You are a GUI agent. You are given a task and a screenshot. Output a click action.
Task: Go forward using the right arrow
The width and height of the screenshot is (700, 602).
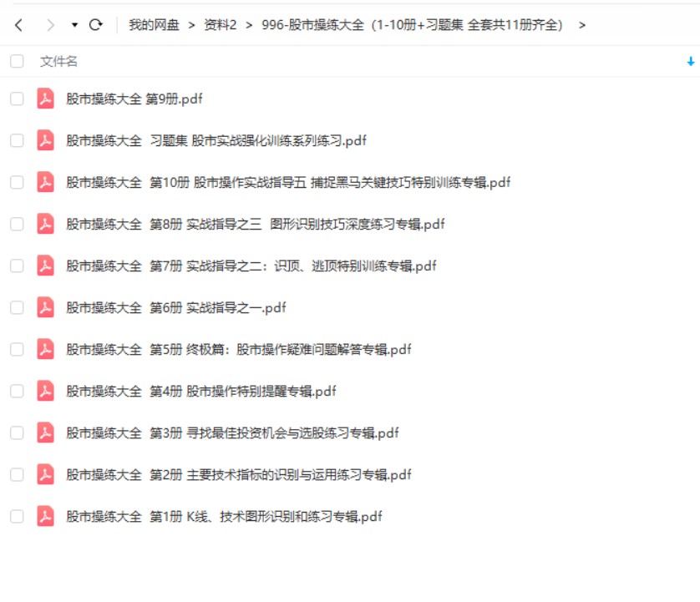click(x=50, y=25)
